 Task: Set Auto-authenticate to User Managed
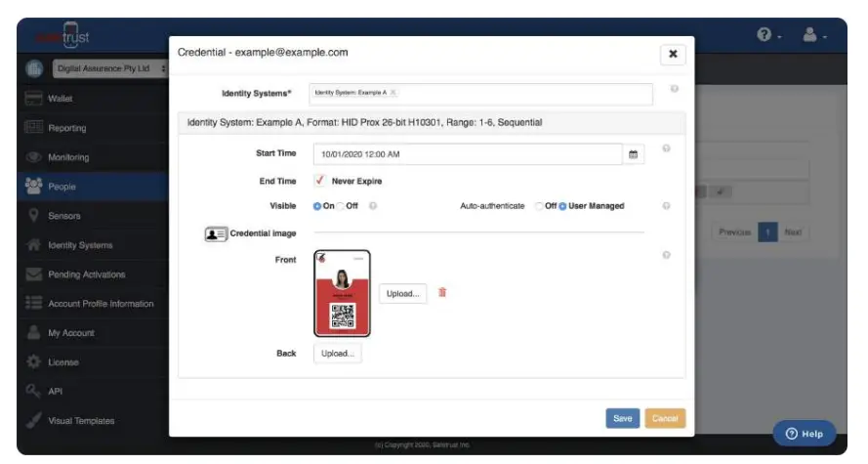[562, 206]
